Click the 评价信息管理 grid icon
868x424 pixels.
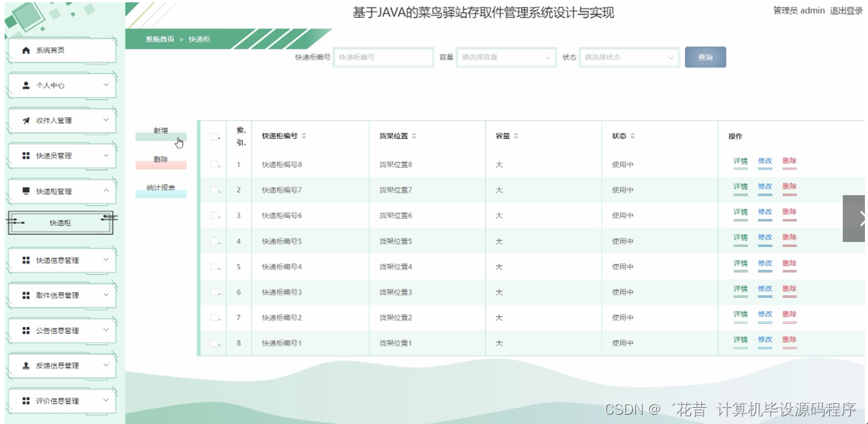pyautogui.click(x=26, y=401)
